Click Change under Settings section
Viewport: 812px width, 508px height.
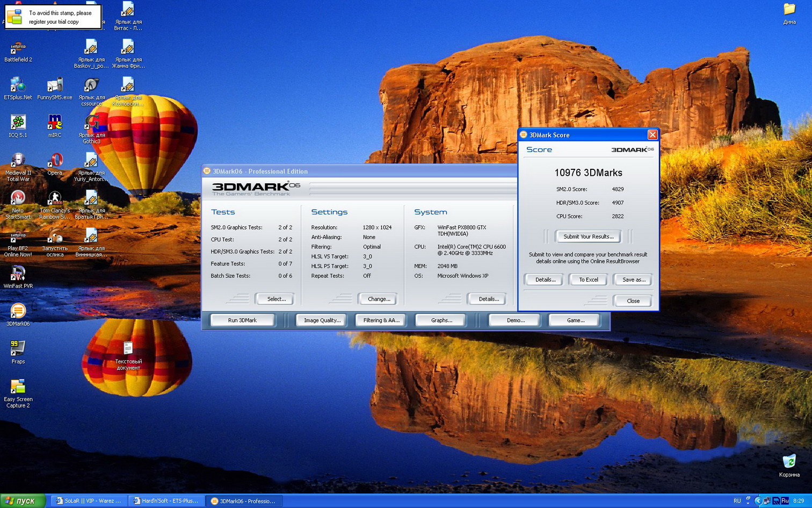[379, 299]
